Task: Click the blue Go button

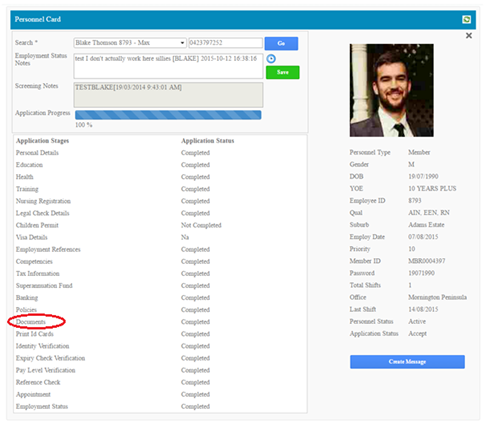Action: (x=281, y=43)
